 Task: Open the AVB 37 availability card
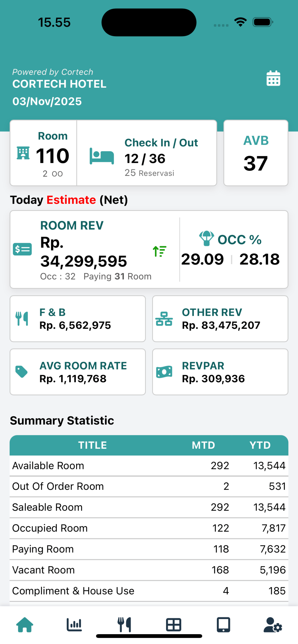point(256,153)
